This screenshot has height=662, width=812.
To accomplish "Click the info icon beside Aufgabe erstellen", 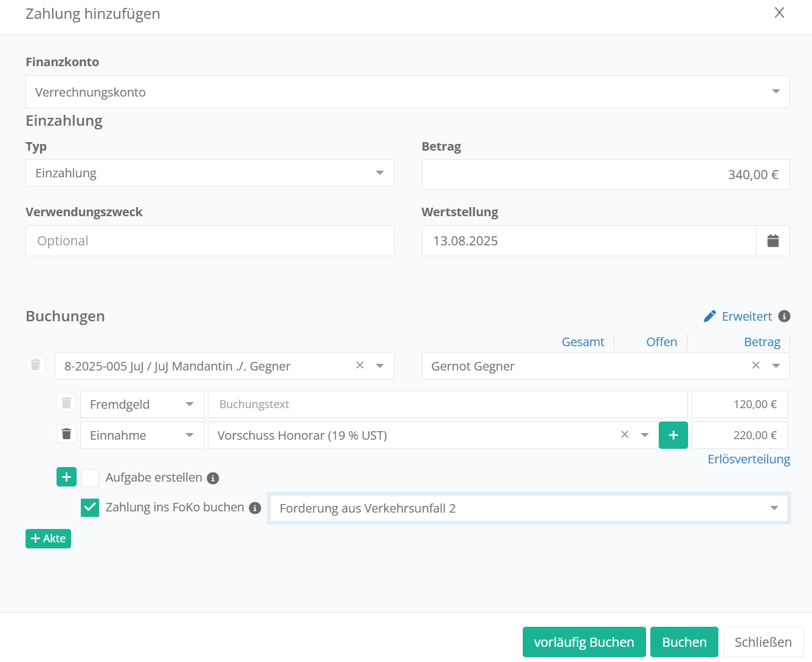I will point(213,479).
